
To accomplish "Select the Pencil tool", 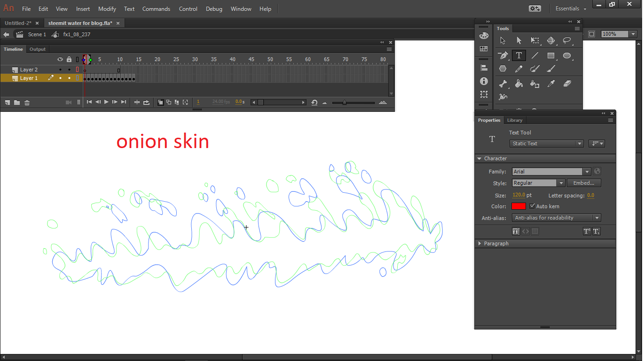I will pos(519,69).
